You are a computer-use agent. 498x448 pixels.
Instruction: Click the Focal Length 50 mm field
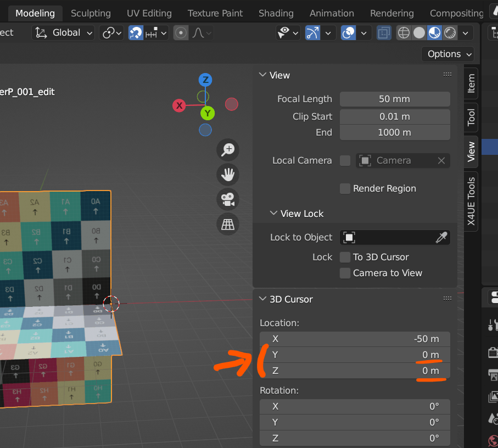tap(395, 99)
